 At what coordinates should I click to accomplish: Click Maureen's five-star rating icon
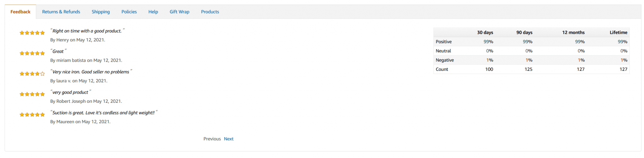point(32,115)
